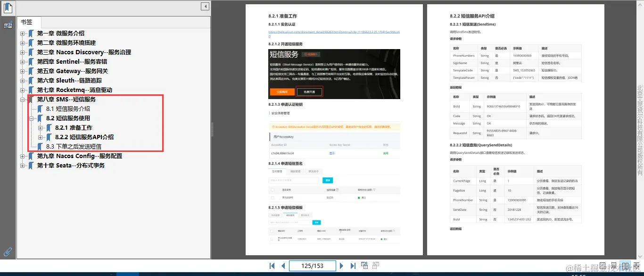Collapse the sidebar using the arrow button
Viewport: 644px width, 276px height.
(x=204, y=6)
